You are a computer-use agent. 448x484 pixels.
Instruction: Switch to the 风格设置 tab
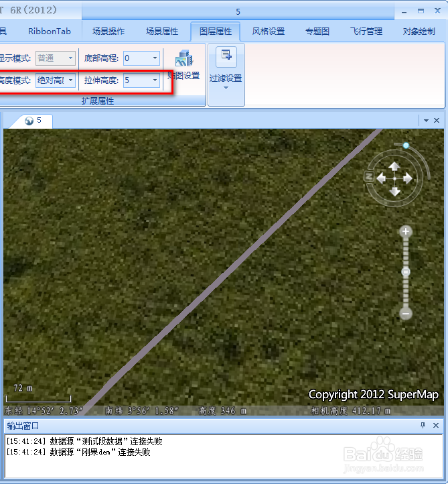coord(269,32)
